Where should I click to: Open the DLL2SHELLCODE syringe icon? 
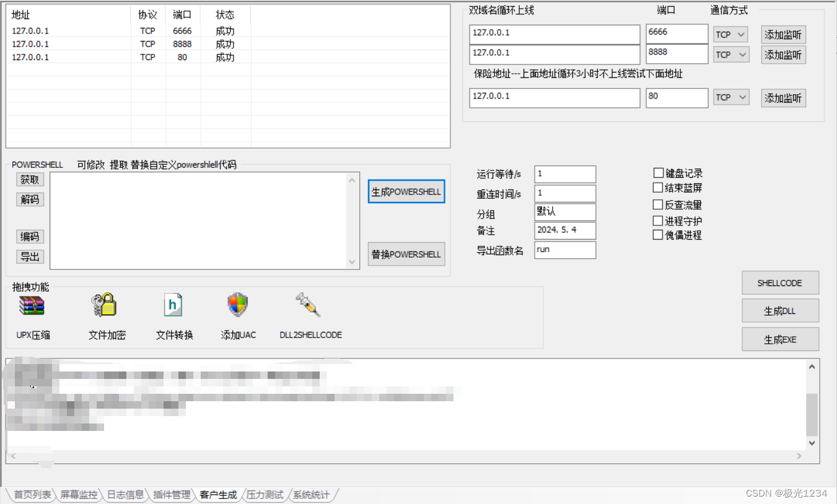[x=308, y=304]
